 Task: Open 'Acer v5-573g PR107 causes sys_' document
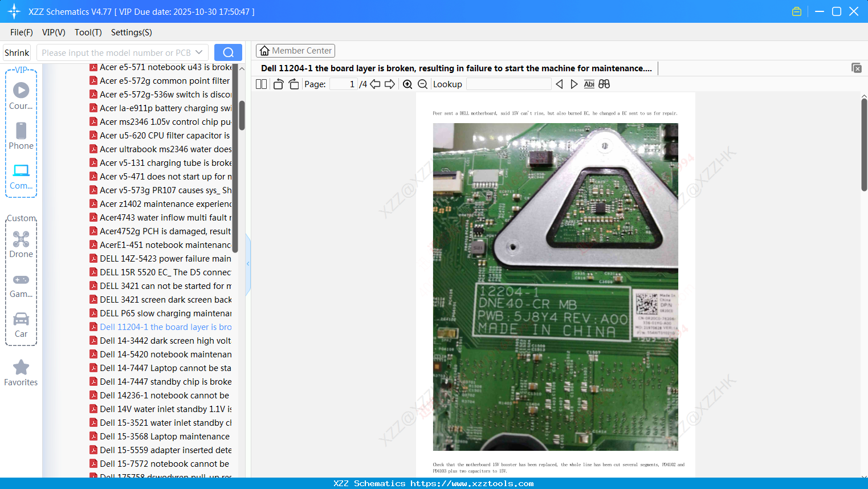pyautogui.click(x=160, y=190)
